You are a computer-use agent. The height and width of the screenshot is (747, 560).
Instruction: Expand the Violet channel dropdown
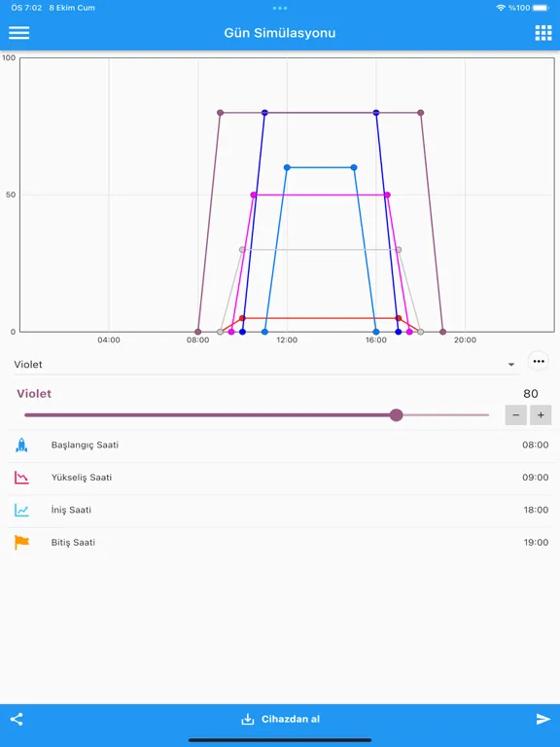coord(265,365)
